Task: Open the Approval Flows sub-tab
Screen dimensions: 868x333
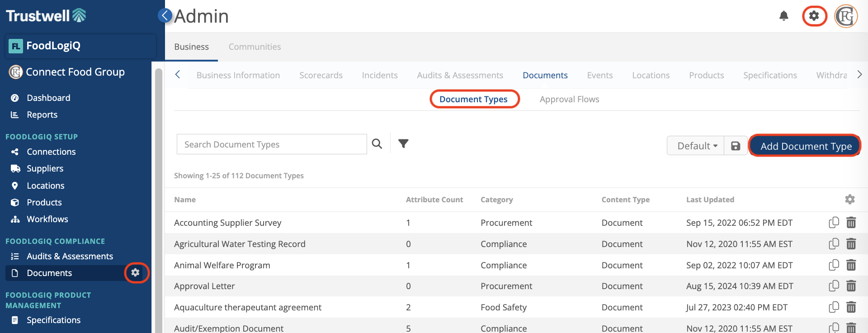Action: pyautogui.click(x=569, y=100)
